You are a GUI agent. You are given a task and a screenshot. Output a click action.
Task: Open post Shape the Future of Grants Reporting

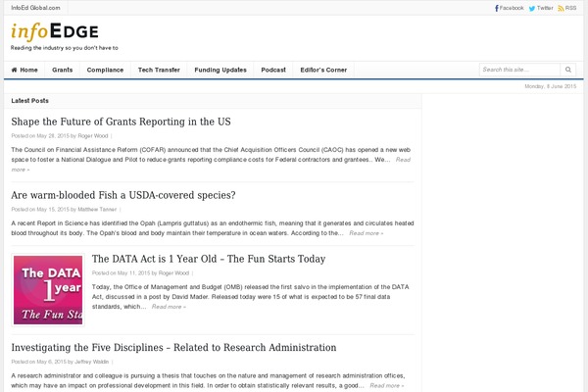tap(121, 122)
